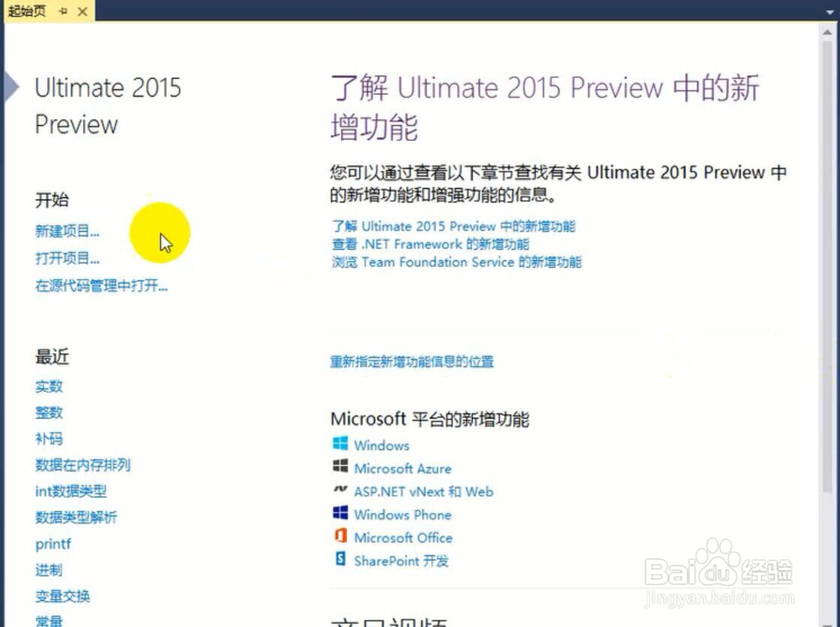This screenshot has width=840, height=627.
Task: Click the SharePoint icon
Action: pyautogui.click(x=340, y=559)
